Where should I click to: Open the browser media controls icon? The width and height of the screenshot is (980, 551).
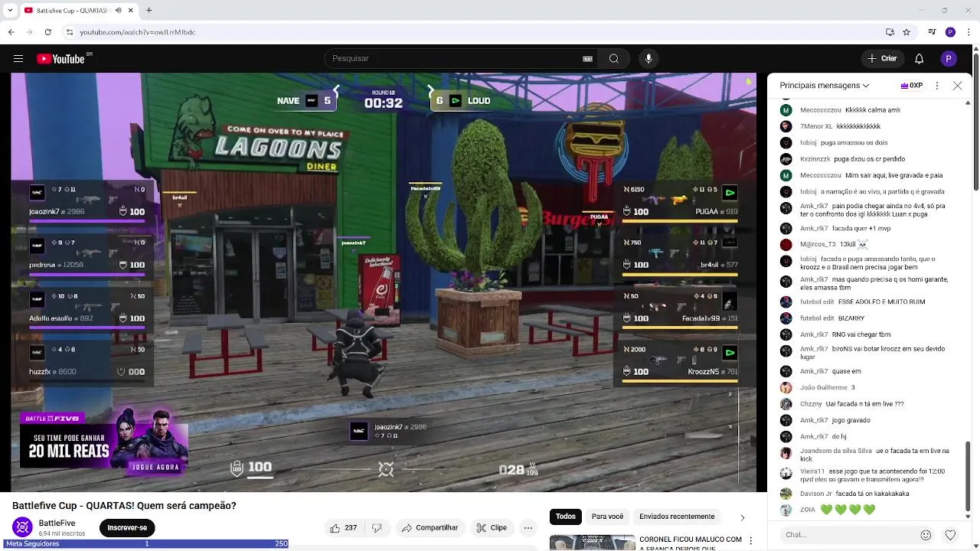[x=932, y=32]
